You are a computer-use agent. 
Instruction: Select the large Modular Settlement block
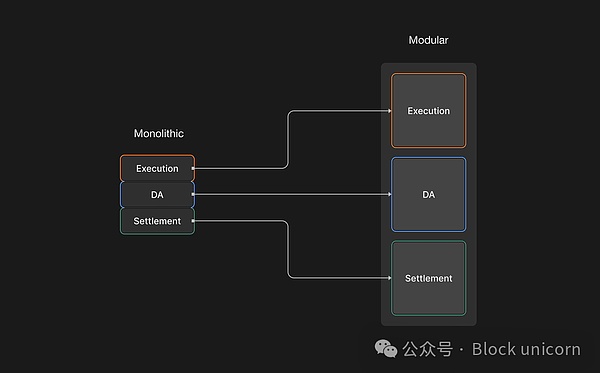(429, 278)
